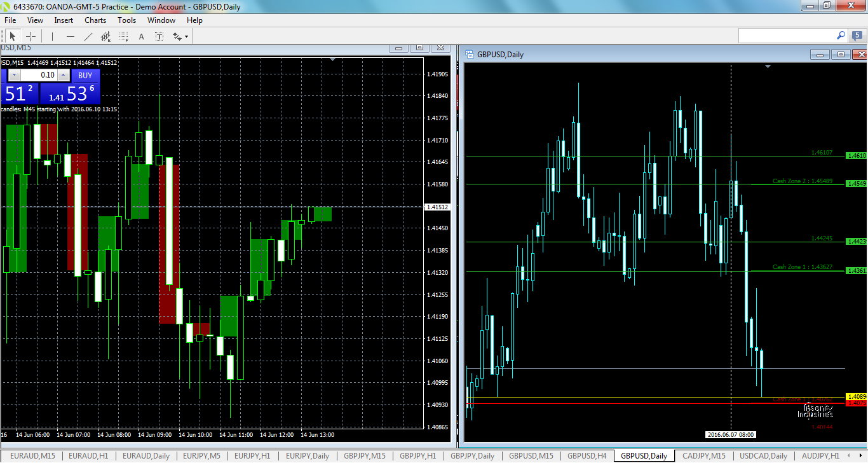Viewport: 868px width, 463px height.
Task: Select the cursor/pointer tool
Action: (x=13, y=36)
